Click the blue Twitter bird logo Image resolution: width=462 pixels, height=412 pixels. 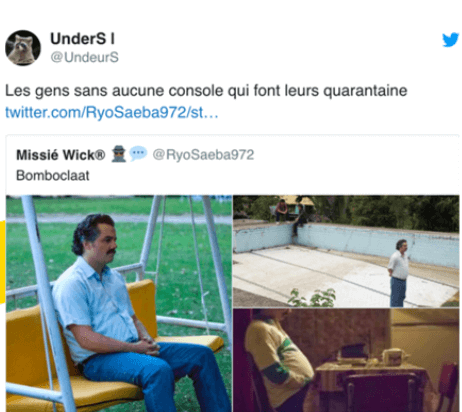click(x=451, y=40)
